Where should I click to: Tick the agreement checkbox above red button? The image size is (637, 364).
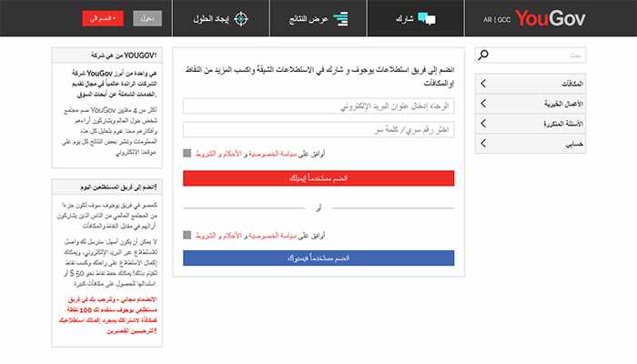coord(187,153)
